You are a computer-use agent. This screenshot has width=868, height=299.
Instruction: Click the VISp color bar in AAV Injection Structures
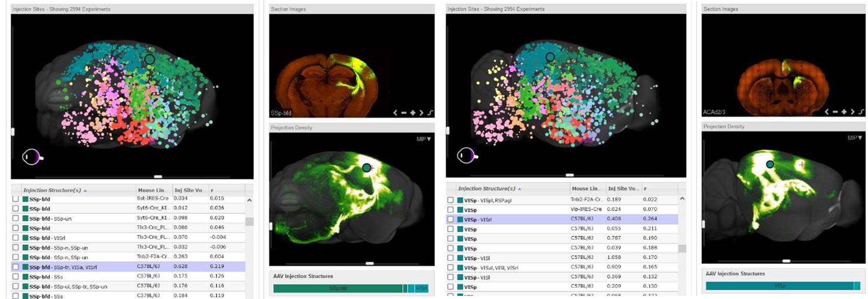click(779, 286)
